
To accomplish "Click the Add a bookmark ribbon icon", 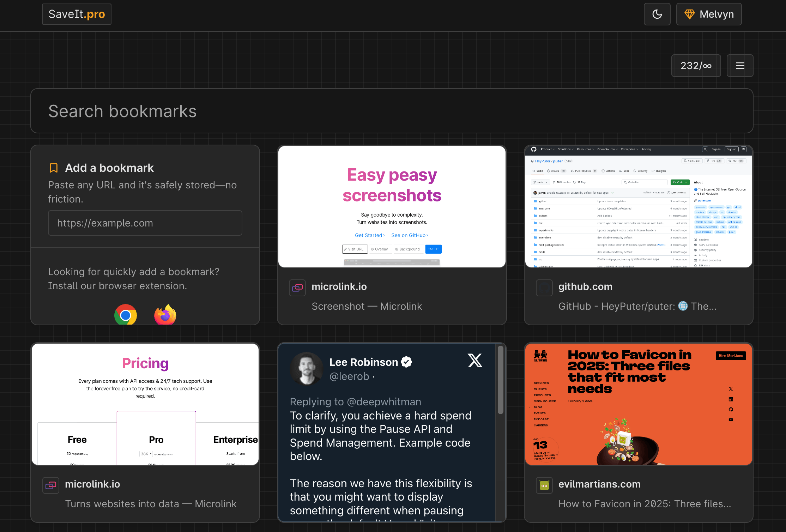I will (x=54, y=168).
